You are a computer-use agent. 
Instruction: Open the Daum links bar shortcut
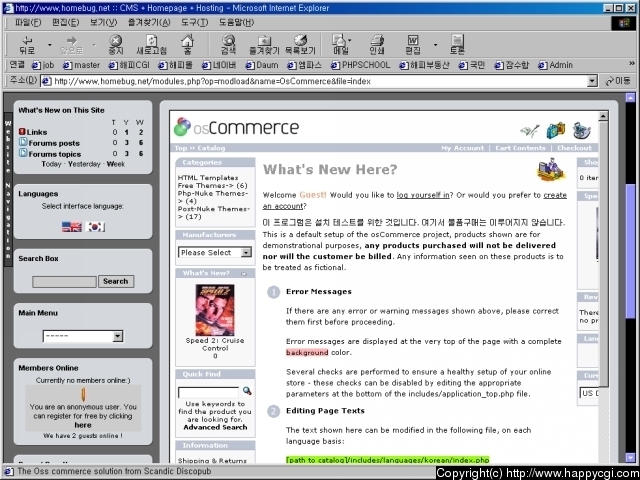click(x=262, y=65)
